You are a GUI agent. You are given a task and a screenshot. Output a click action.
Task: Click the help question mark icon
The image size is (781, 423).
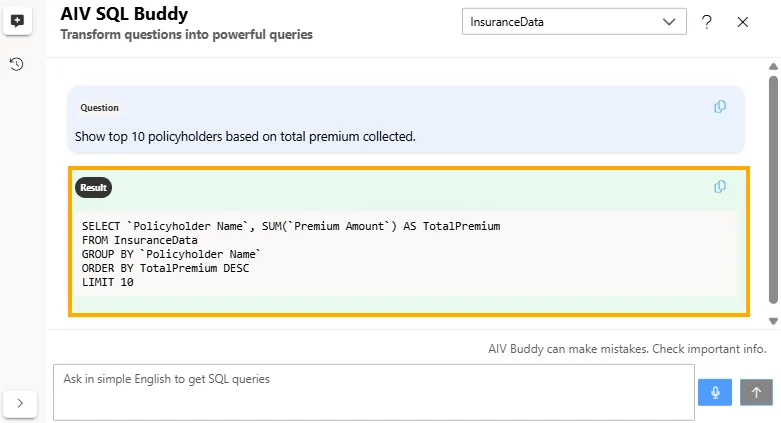(707, 22)
